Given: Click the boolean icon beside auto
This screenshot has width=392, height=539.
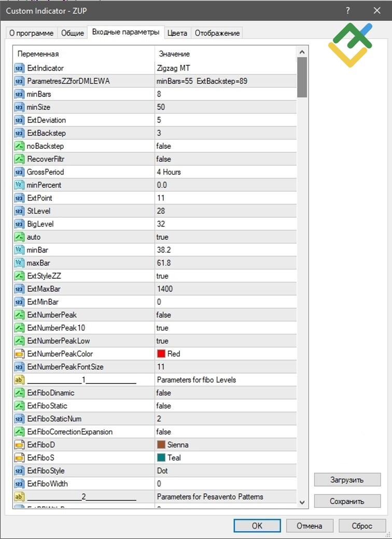Looking at the screenshot, I should pyautogui.click(x=19, y=237).
